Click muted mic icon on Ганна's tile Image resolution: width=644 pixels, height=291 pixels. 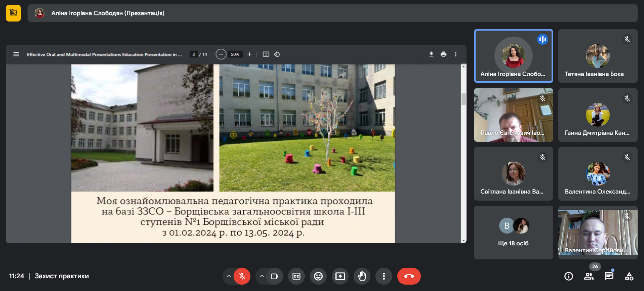point(627,98)
